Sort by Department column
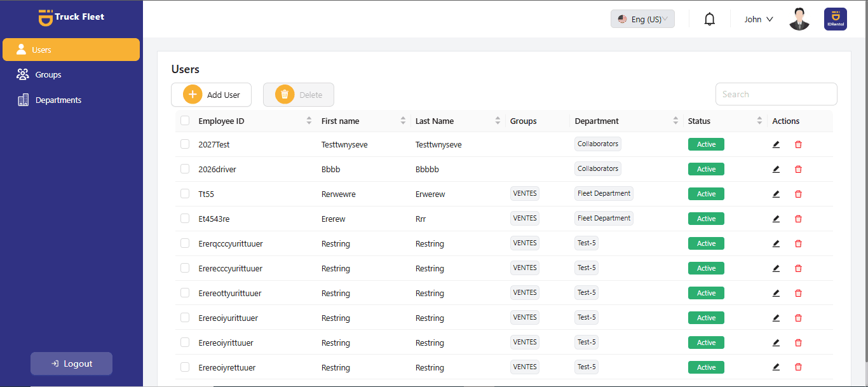Screen dimensions: 868x387 pyautogui.click(x=676, y=121)
